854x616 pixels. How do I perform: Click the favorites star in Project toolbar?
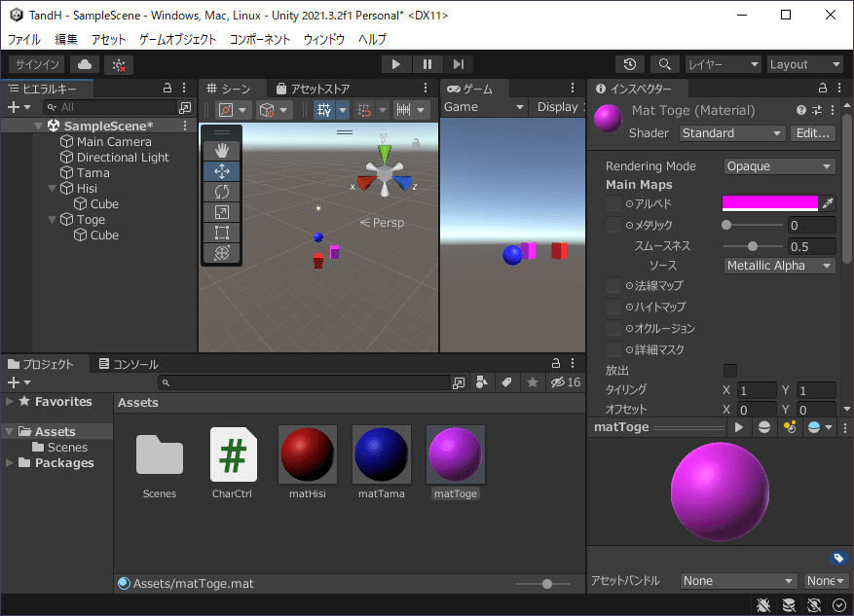[x=532, y=382]
